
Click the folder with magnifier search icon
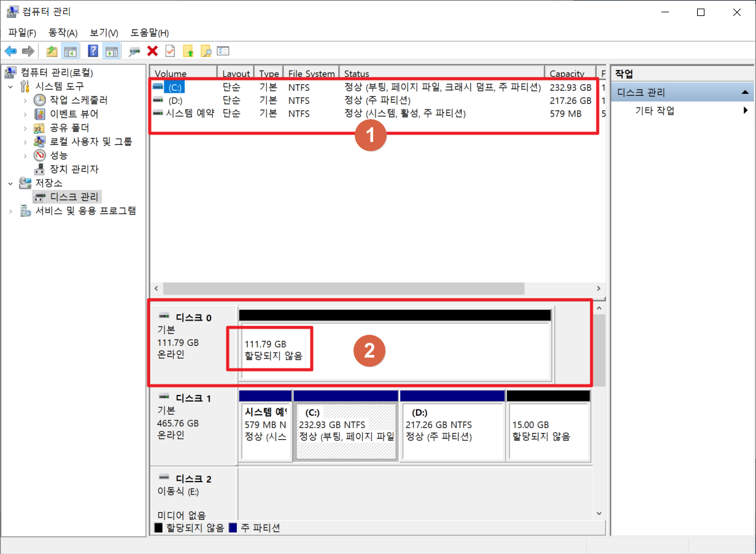coord(206,51)
